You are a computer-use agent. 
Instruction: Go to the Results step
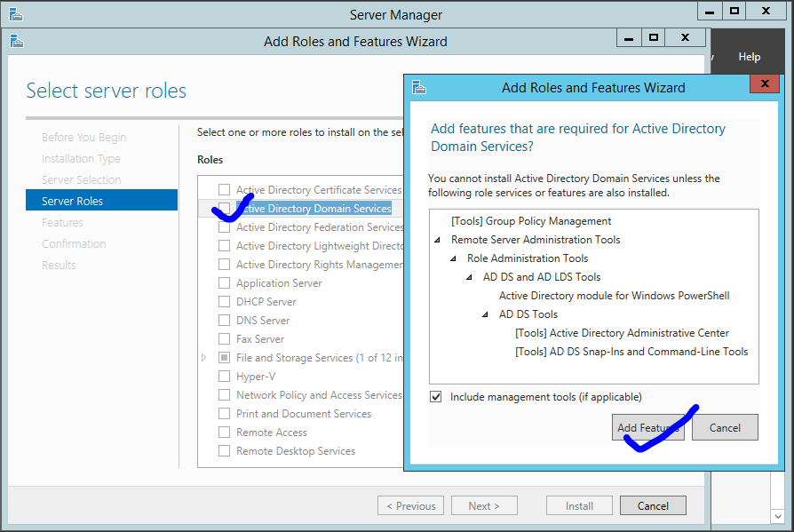59,265
